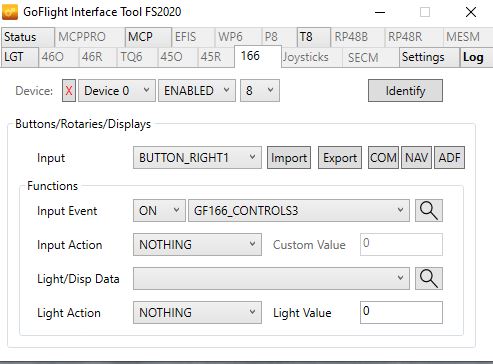Image resolution: width=493 pixels, height=364 pixels.
Task: Click the Export button
Action: point(340,158)
